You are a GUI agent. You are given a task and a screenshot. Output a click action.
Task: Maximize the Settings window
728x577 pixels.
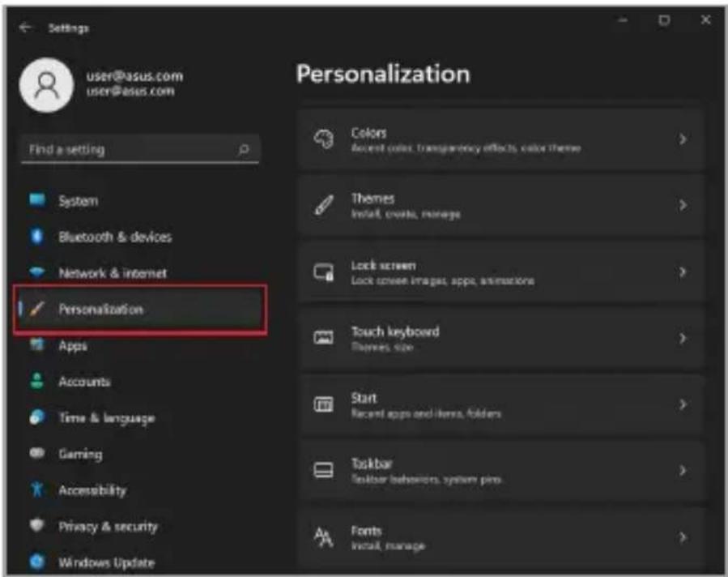pyautogui.click(x=664, y=20)
